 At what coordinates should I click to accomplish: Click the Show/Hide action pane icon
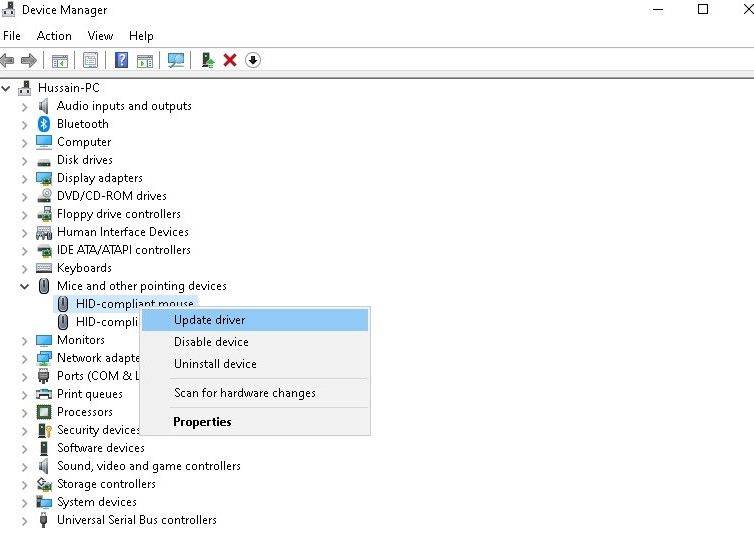[x=145, y=61]
